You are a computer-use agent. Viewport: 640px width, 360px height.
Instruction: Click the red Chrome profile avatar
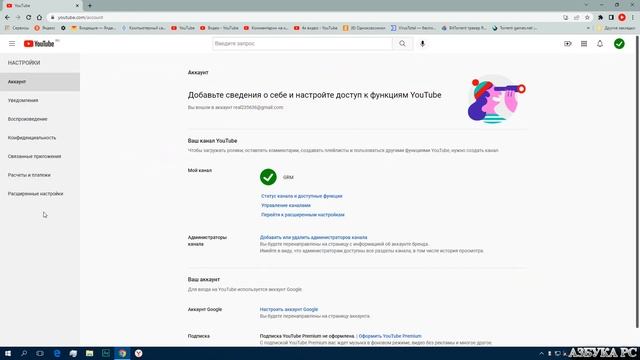pyautogui.click(x=622, y=18)
